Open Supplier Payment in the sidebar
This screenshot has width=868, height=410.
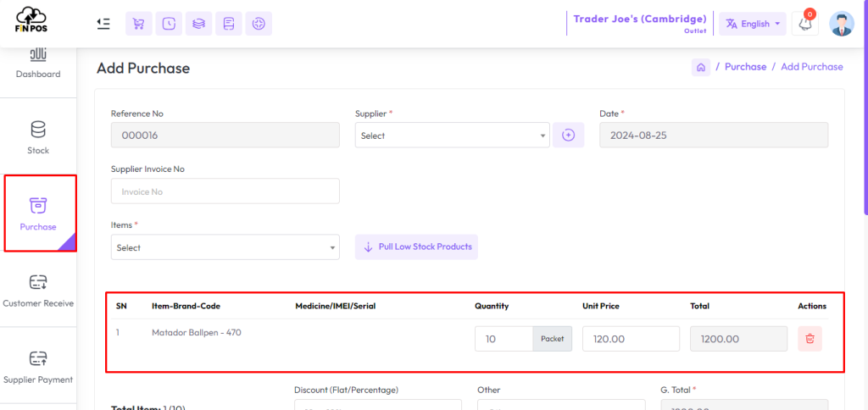38,366
